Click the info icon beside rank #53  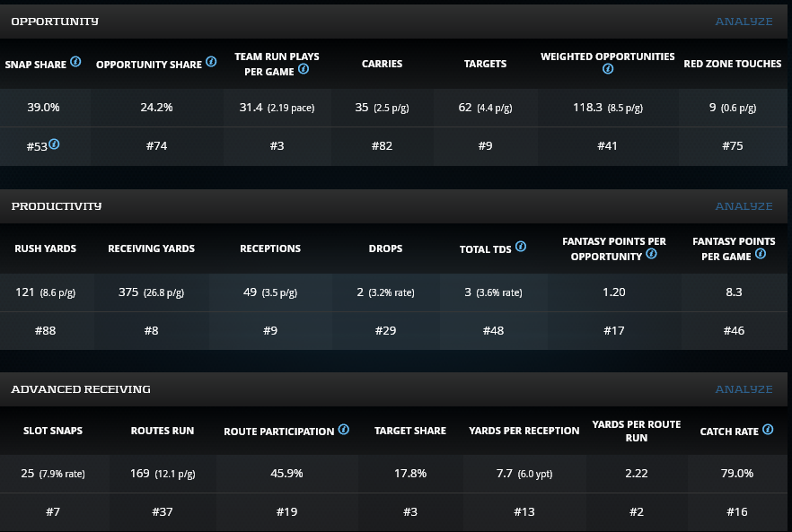point(54,144)
